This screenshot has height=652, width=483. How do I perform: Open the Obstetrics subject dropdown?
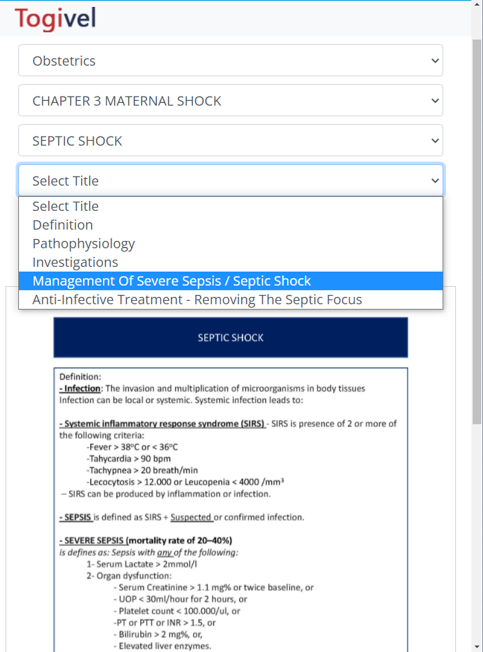[x=230, y=61]
